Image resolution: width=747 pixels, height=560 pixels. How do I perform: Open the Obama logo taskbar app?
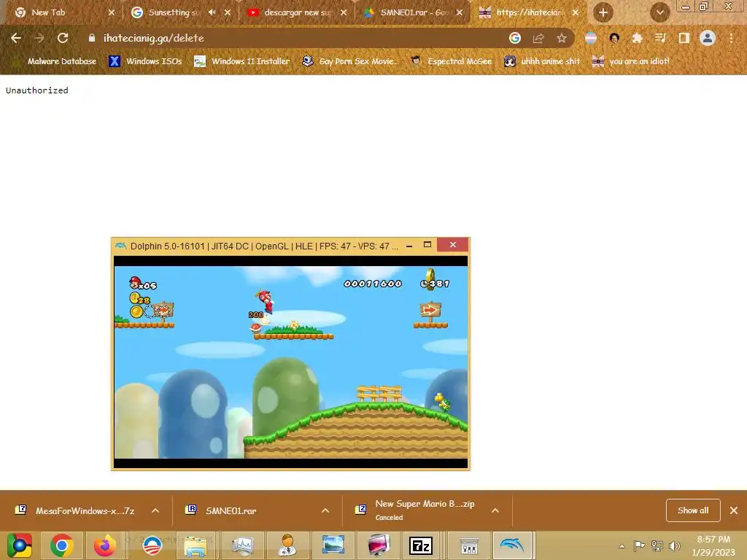tap(152, 545)
